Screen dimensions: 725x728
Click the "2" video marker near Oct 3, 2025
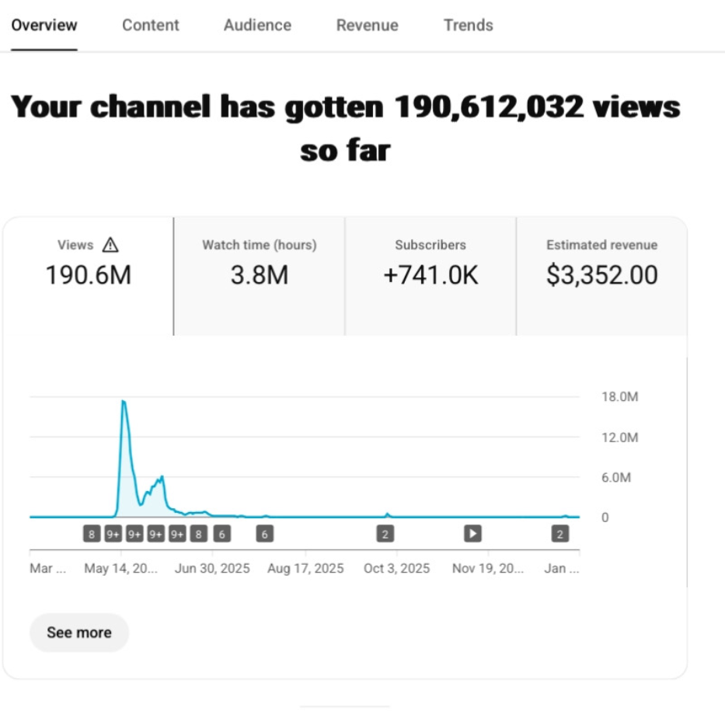pos(385,534)
